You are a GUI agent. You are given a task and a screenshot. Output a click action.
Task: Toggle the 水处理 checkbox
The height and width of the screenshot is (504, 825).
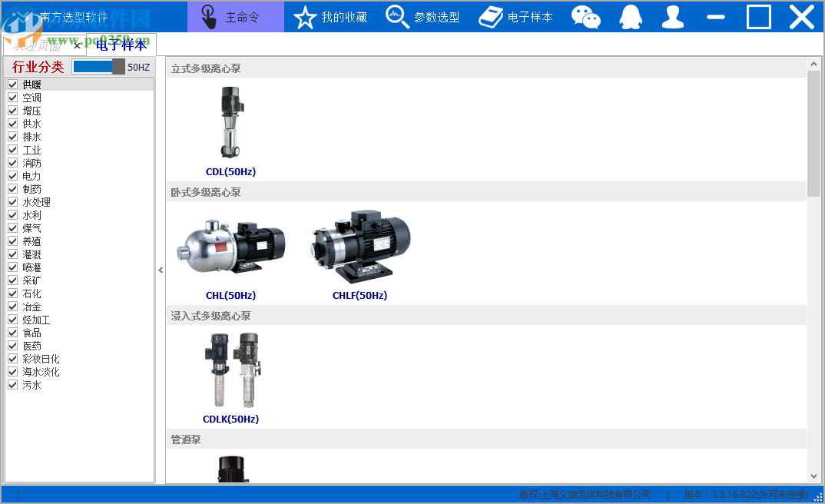pos(13,202)
